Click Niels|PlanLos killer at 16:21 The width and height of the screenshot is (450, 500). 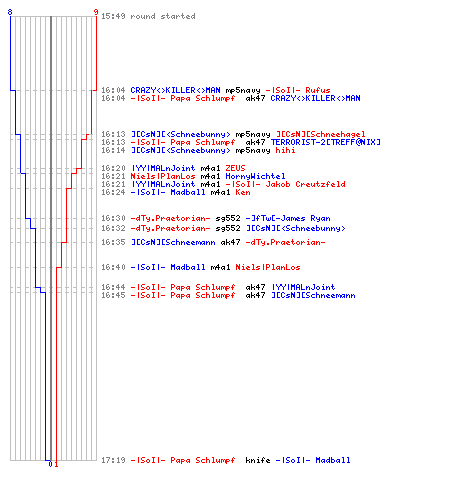coord(163,176)
